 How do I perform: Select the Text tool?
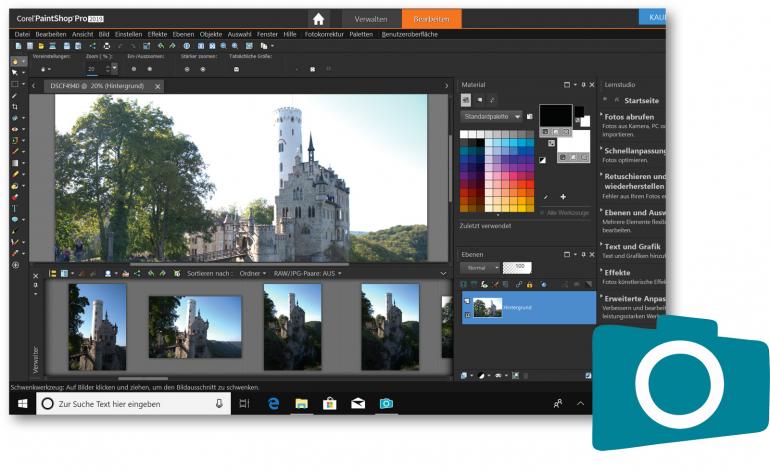[x=15, y=208]
